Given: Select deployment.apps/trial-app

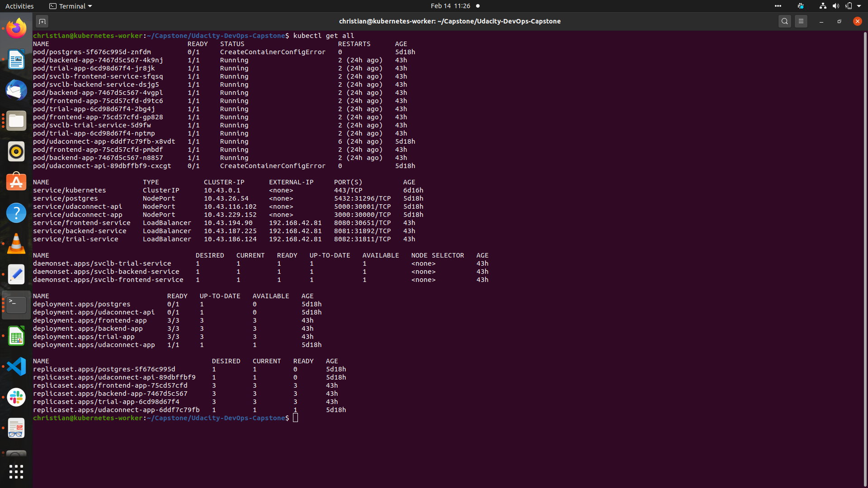Looking at the screenshot, I should [84, 337].
